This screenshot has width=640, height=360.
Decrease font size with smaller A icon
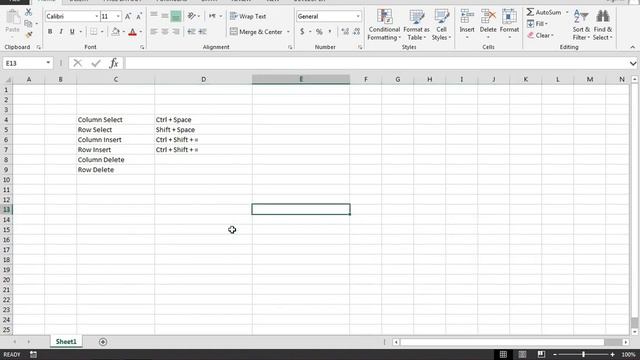click(x=139, y=16)
